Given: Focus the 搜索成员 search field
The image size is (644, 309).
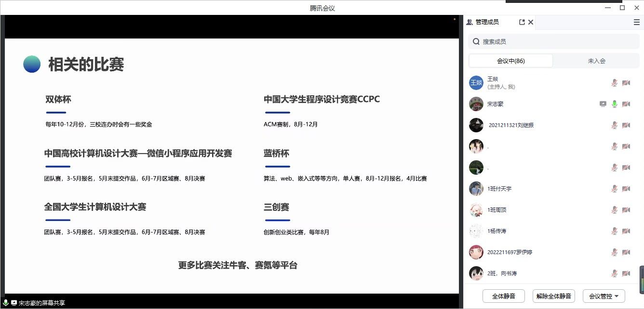Looking at the screenshot, I should pos(554,42).
